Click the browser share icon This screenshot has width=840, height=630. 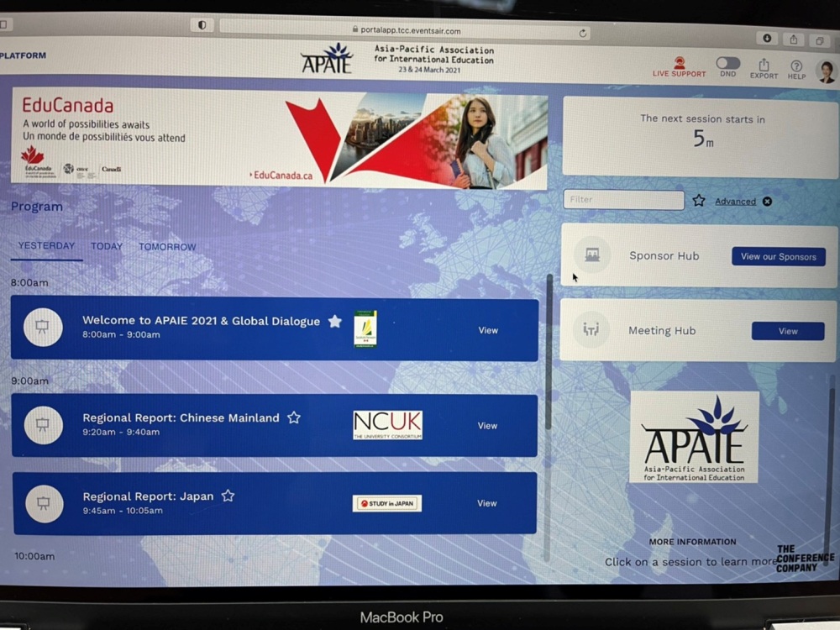tap(794, 39)
